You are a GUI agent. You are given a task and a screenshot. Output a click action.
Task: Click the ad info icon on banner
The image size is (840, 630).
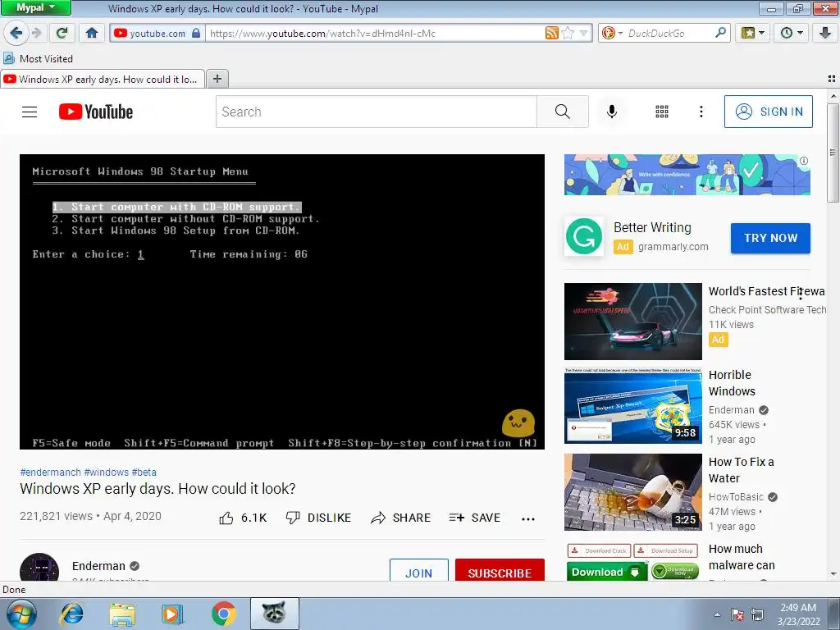(x=804, y=161)
